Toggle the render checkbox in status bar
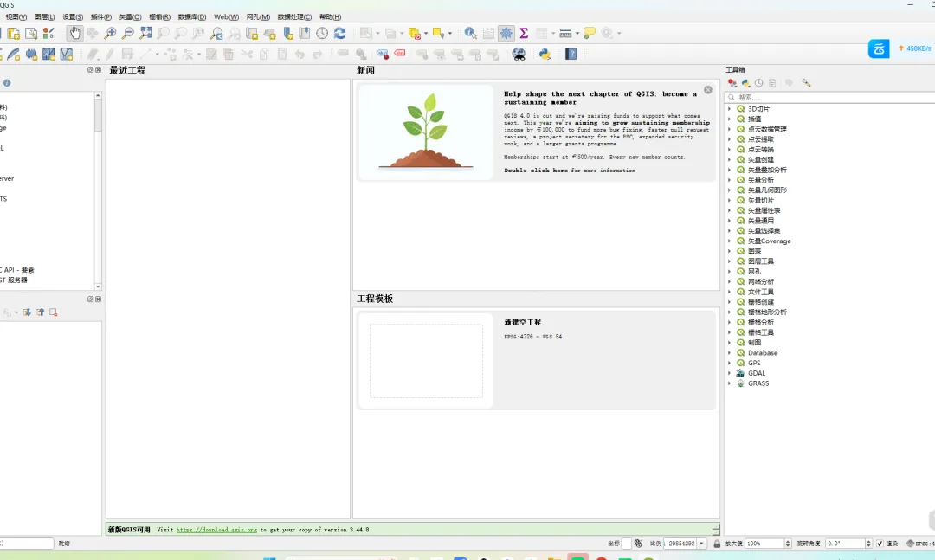 (x=880, y=544)
